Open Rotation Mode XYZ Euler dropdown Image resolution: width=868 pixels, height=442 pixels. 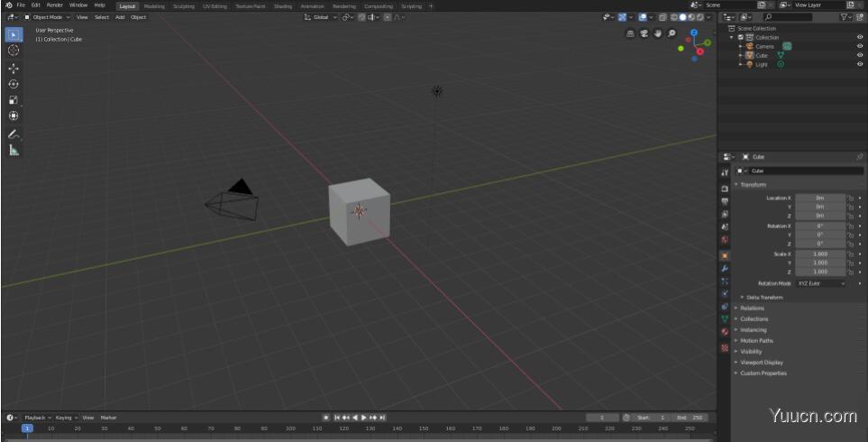(821, 283)
